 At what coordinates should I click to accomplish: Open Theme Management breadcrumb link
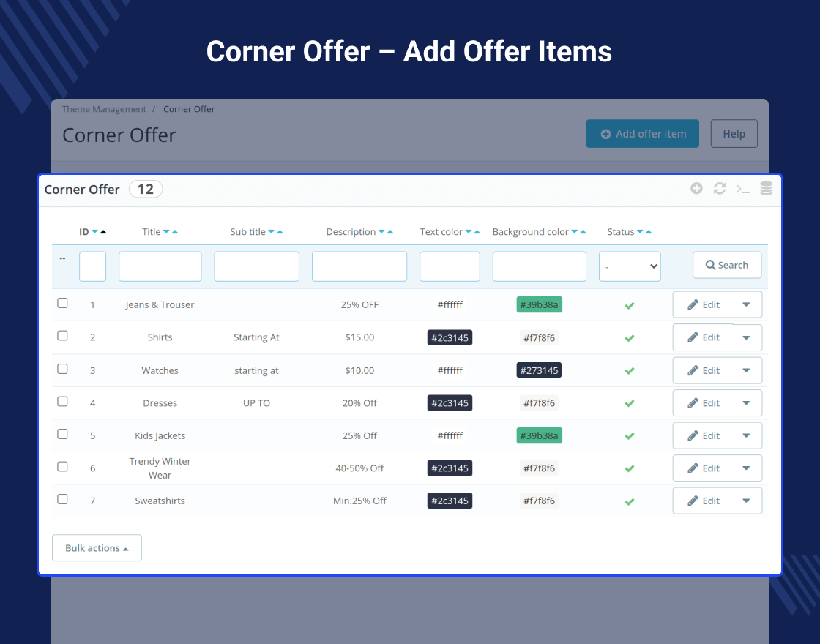104,109
